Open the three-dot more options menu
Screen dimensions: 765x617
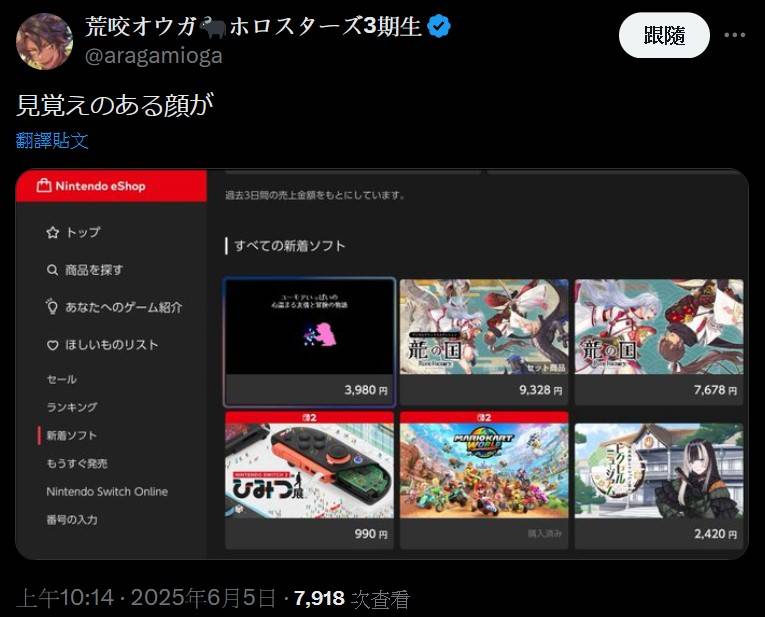[x=734, y=35]
